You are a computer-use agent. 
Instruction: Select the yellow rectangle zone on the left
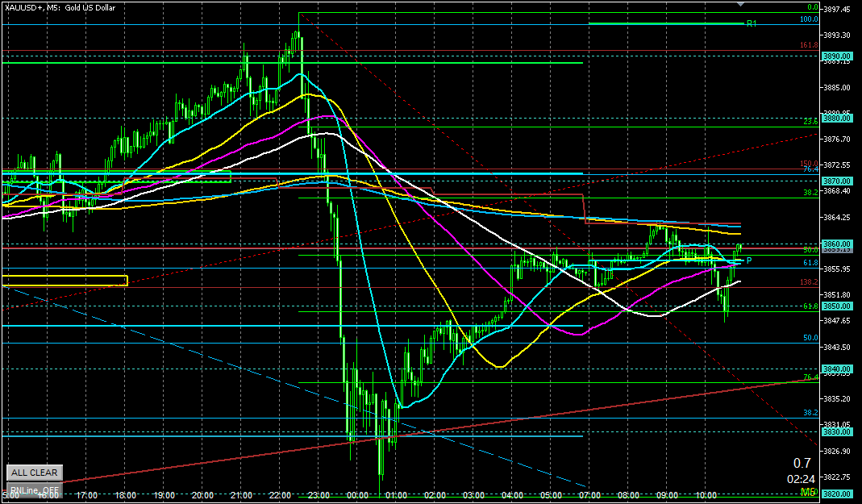click(x=65, y=281)
